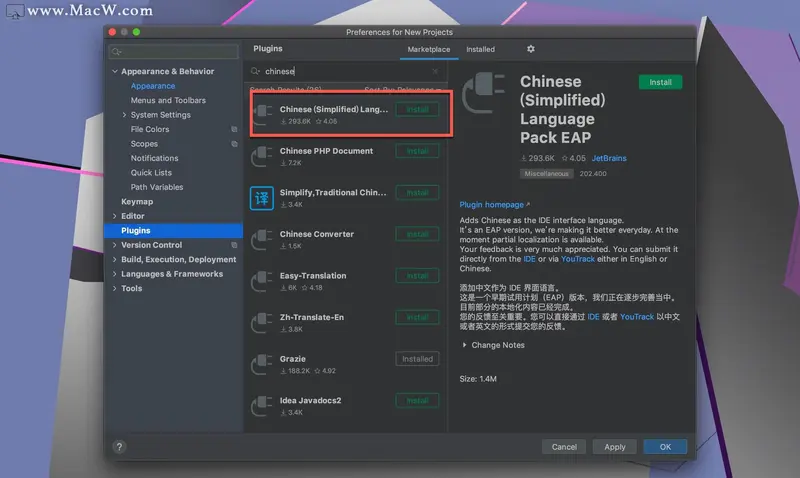Click the large plugin icon in details pane
The width and height of the screenshot is (800, 478).
[x=483, y=93]
